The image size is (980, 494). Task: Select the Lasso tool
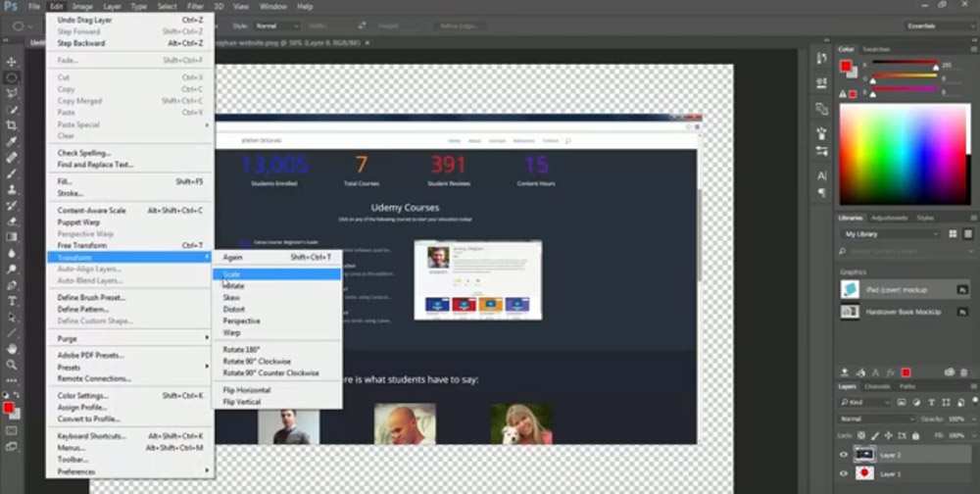[12, 93]
